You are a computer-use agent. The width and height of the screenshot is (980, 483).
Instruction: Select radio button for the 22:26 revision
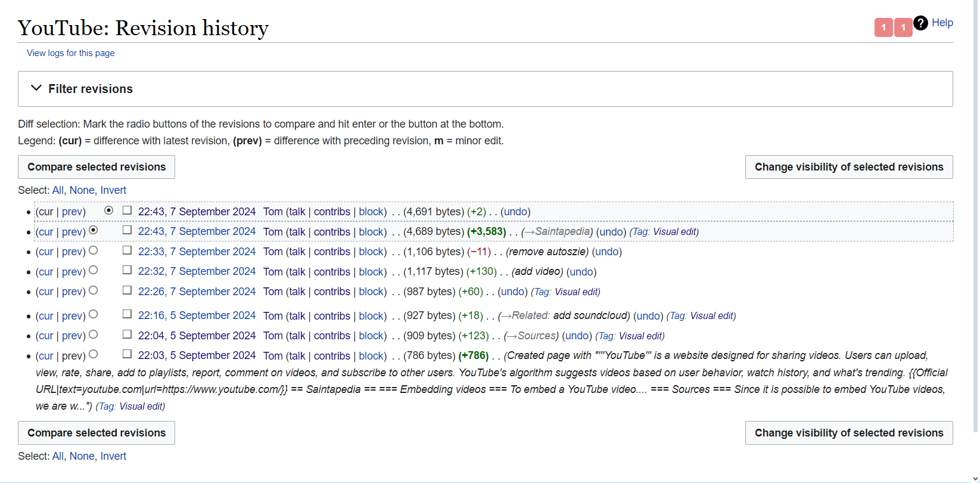tap(94, 290)
